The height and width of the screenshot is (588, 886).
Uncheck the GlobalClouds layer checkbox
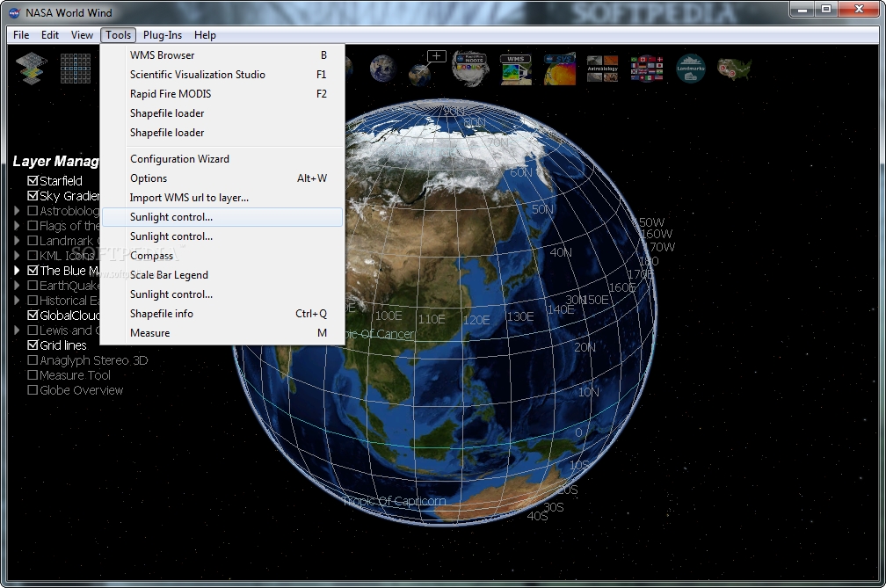coord(33,316)
